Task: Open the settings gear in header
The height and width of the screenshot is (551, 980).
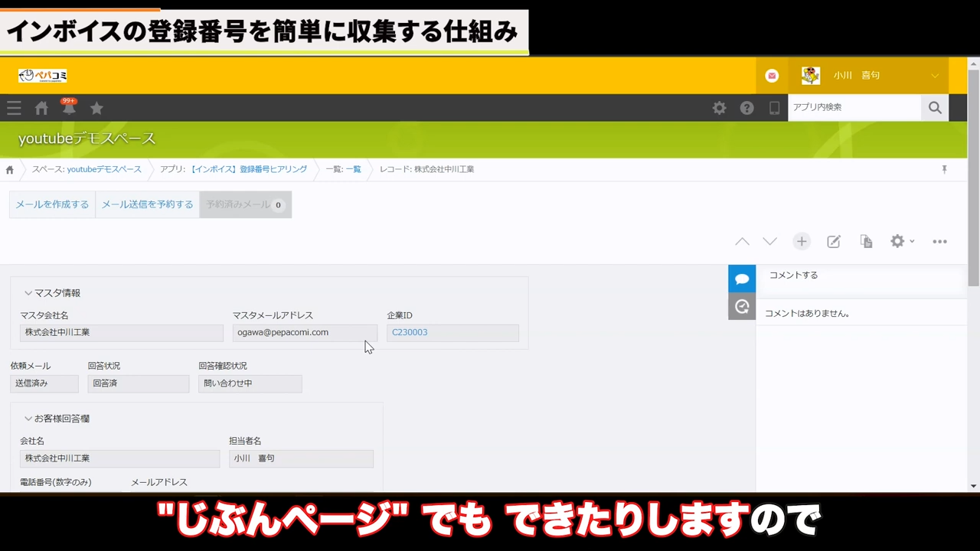Action: [x=719, y=108]
